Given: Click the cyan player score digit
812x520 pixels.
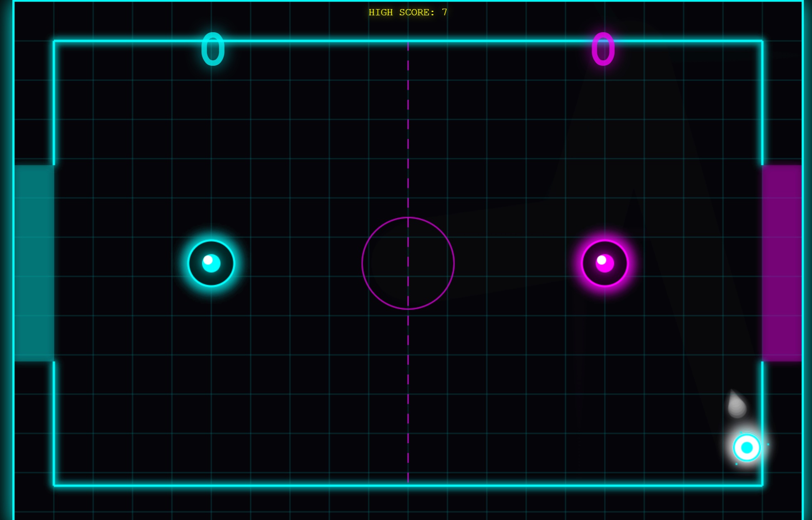Looking at the screenshot, I should pos(213,50).
